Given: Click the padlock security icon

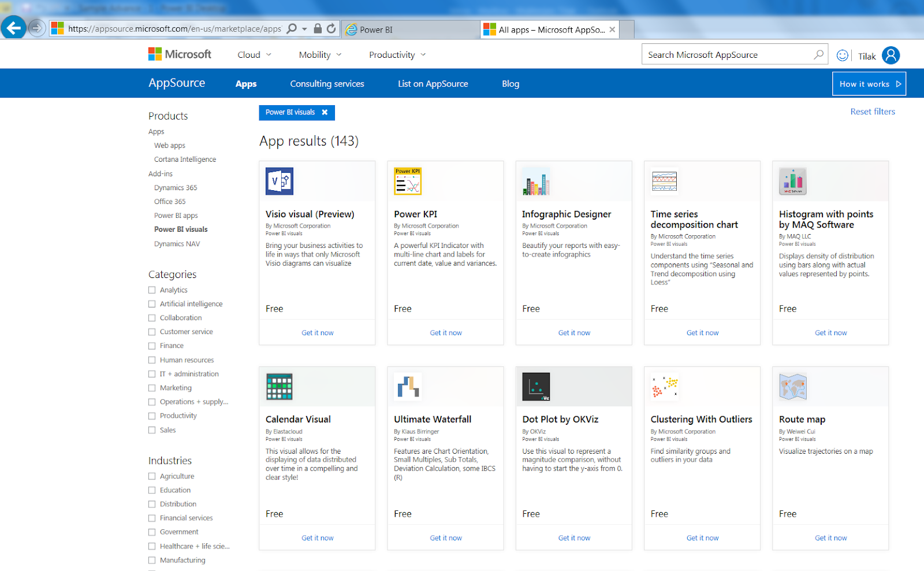Looking at the screenshot, I should click(318, 28).
